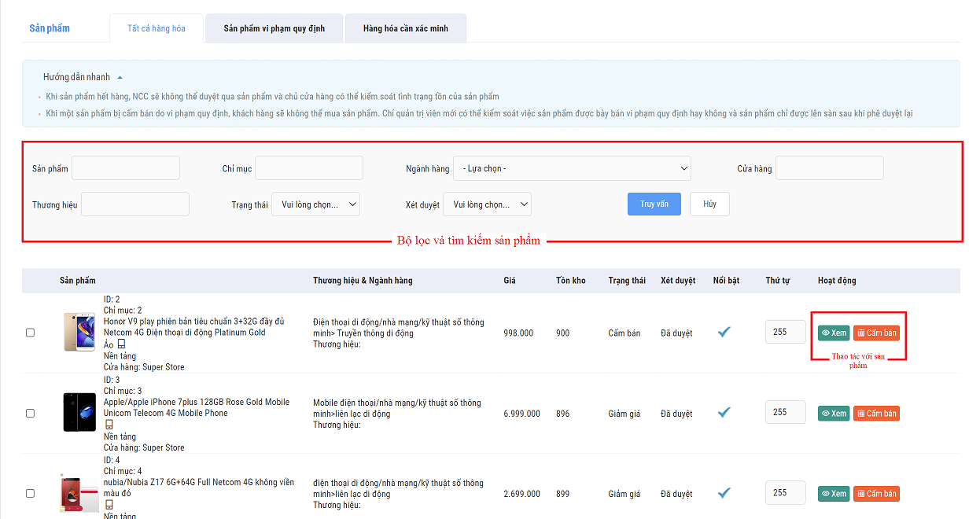
Task: Expand the Trạng thái dropdown filter
Action: tap(315, 204)
